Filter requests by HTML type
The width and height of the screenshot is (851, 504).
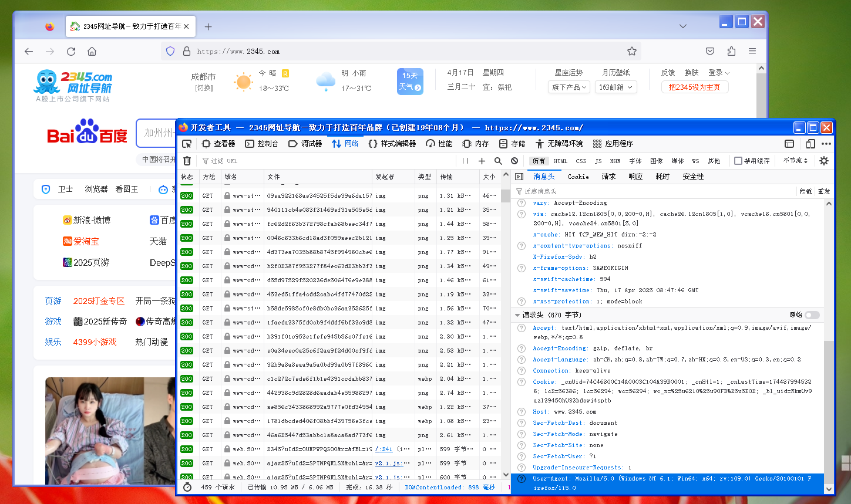(560, 161)
